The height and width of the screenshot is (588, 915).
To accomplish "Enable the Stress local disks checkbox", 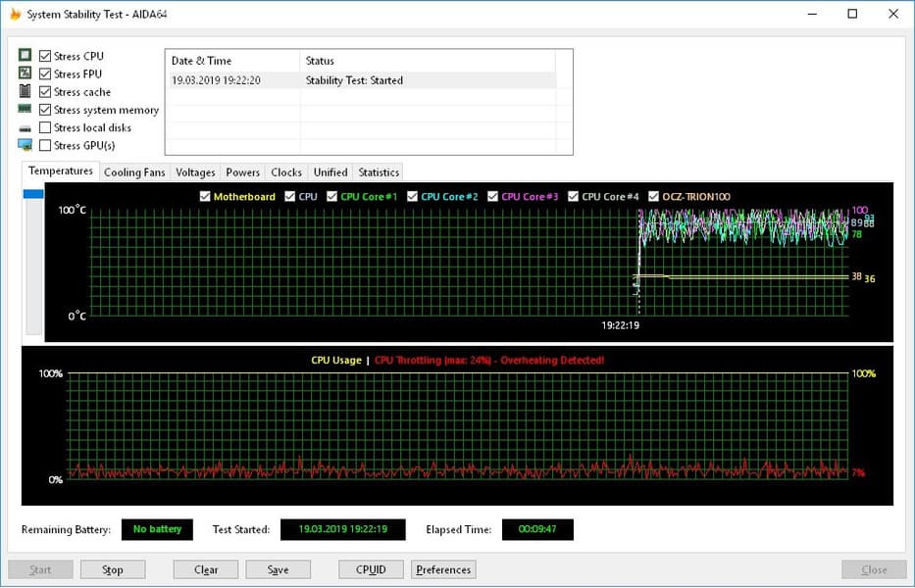I will (45, 127).
